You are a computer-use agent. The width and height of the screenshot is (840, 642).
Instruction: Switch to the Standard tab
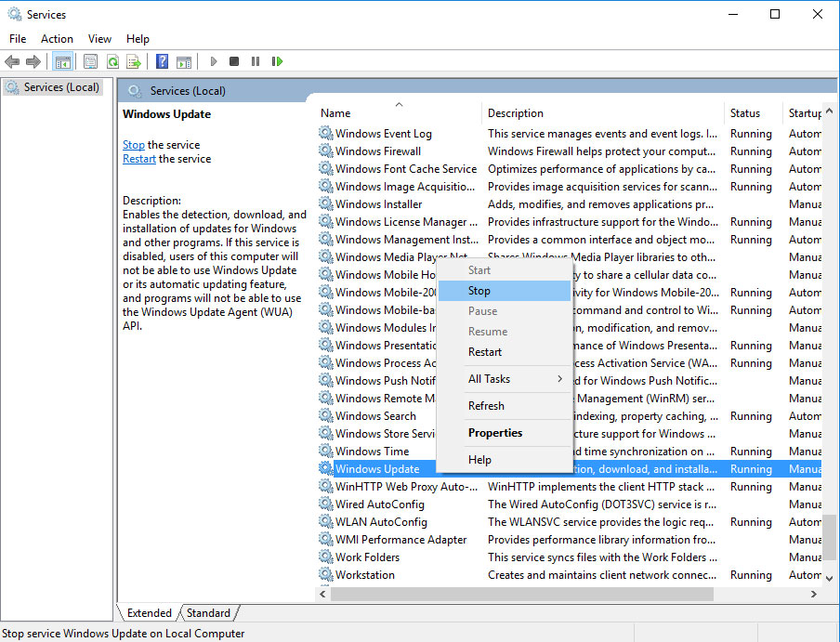[208, 612]
